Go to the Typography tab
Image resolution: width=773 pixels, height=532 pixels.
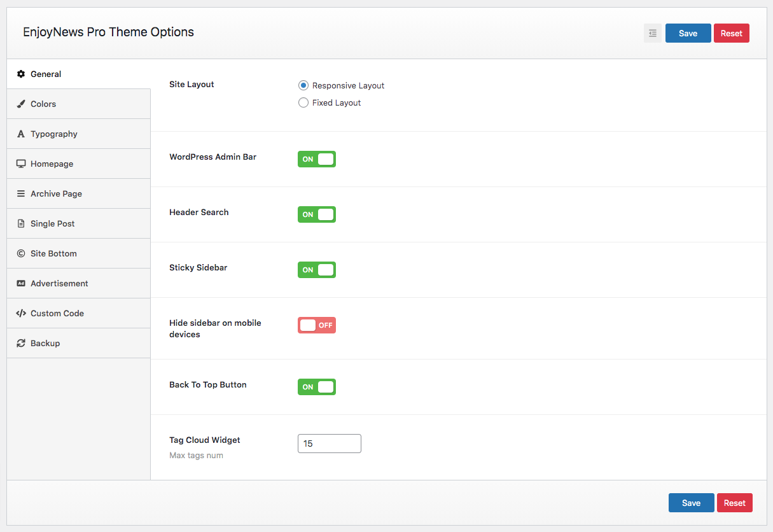(79, 134)
